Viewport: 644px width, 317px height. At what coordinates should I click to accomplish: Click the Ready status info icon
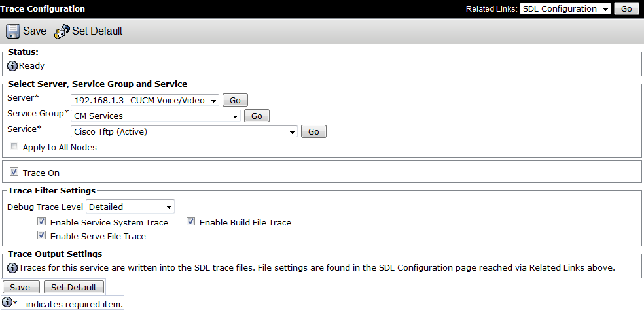point(12,65)
